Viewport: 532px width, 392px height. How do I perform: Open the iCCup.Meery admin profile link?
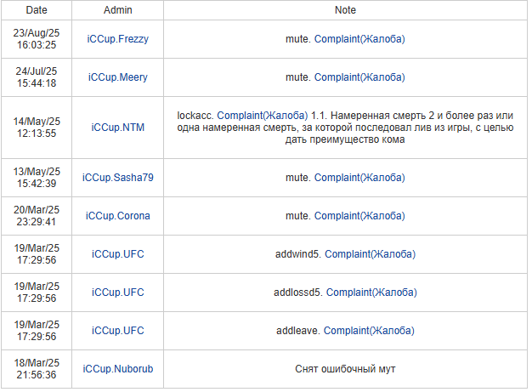pos(117,77)
